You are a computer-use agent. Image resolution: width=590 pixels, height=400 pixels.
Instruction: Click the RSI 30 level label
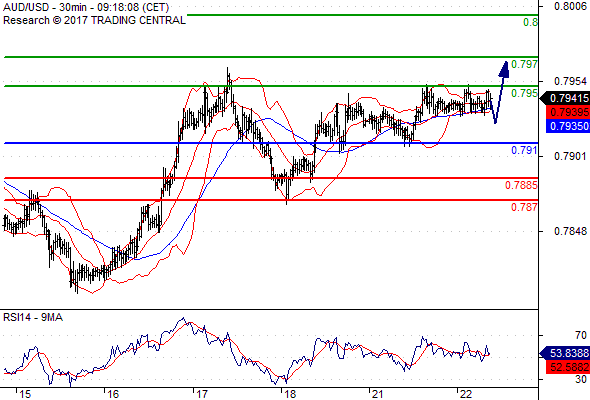[581, 379]
